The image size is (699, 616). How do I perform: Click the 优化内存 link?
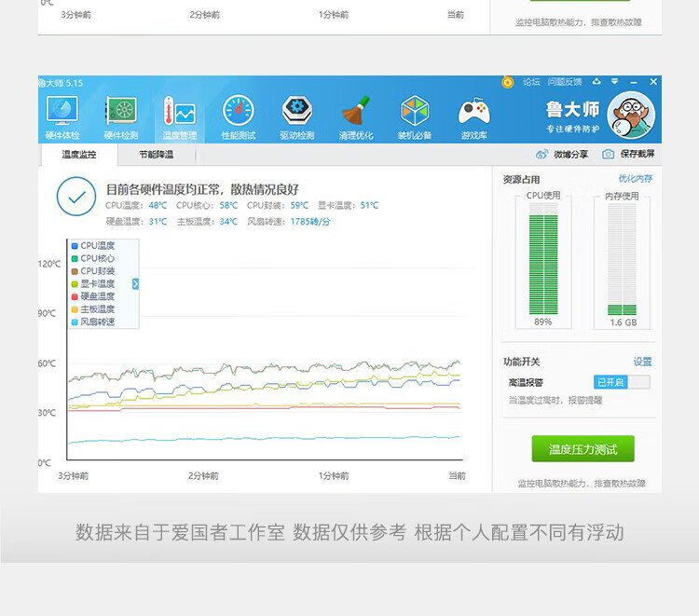(635, 179)
